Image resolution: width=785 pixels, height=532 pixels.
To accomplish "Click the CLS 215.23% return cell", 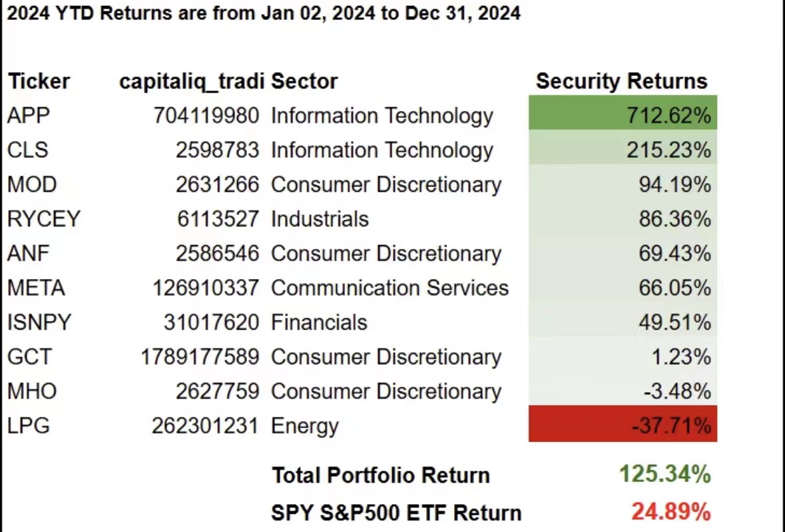I will click(623, 150).
